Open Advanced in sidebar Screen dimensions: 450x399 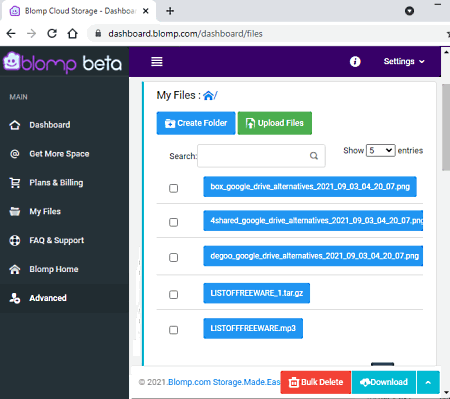(48, 298)
